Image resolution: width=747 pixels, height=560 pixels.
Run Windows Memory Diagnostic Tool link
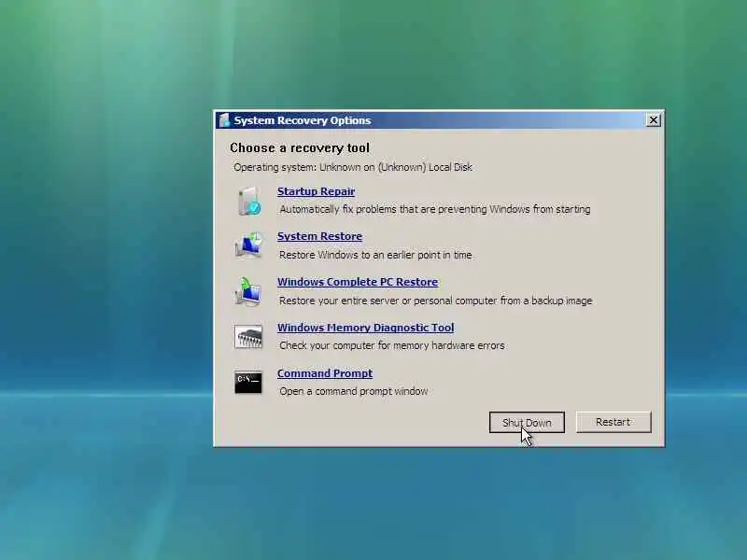pyautogui.click(x=365, y=328)
